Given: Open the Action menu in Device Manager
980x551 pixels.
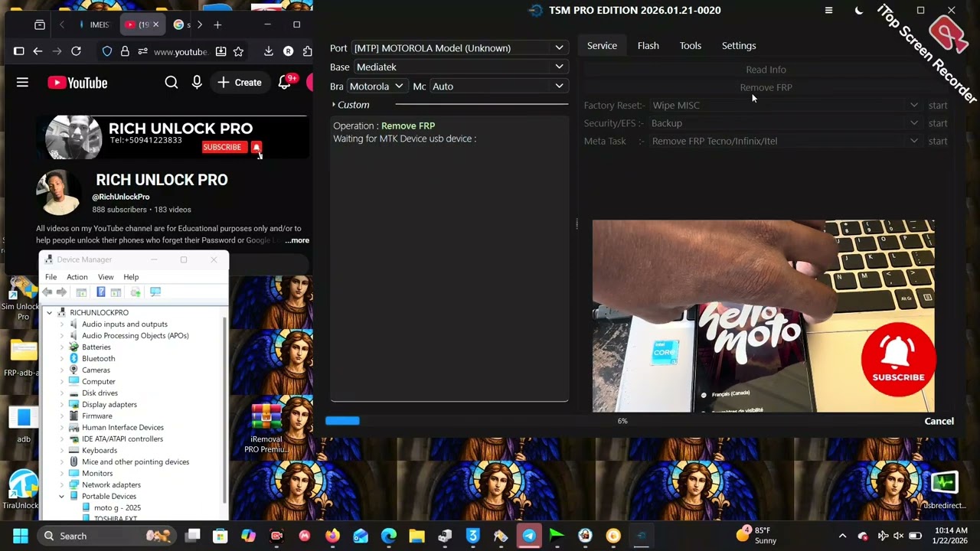Looking at the screenshot, I should (x=77, y=277).
